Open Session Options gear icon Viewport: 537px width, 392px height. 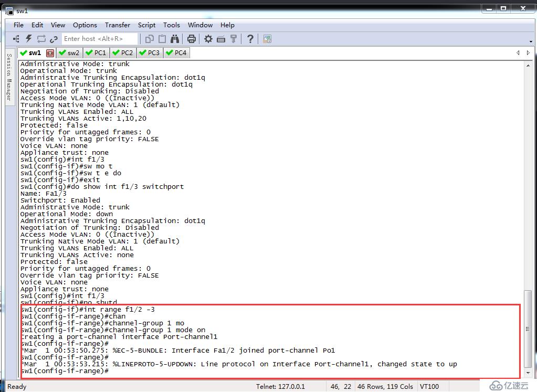click(x=208, y=39)
